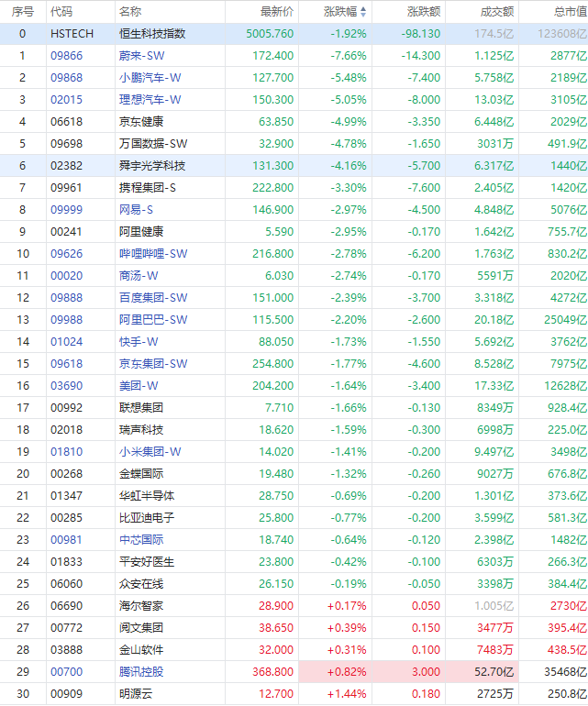The image size is (588, 706).
Task: Open 美团-W stock name
Action: click(139, 386)
